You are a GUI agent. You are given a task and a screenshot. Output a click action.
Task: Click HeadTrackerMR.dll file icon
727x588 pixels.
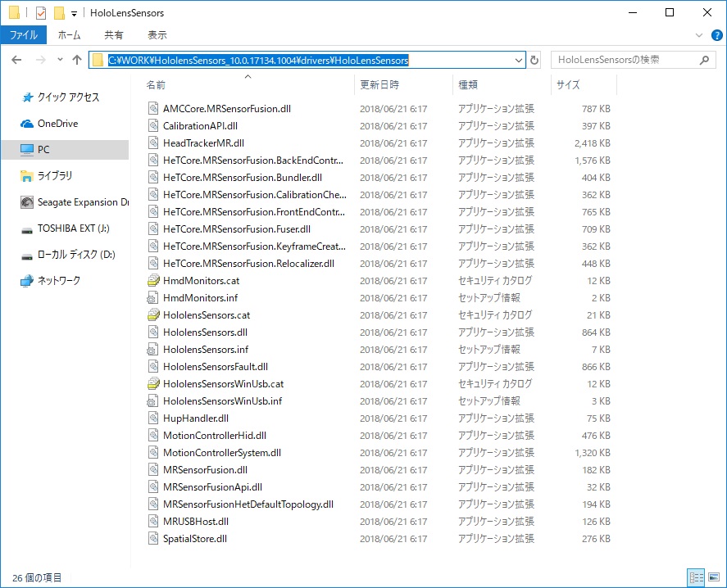pos(153,143)
